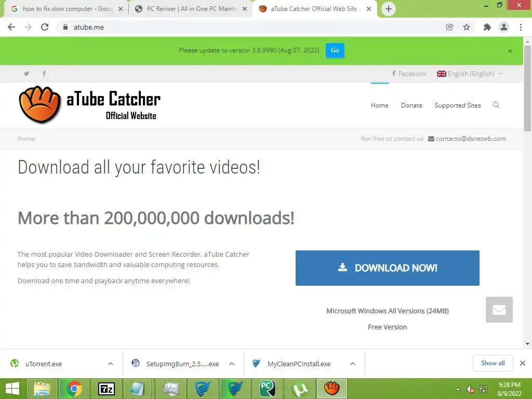Open the Donate menu item
532x399 pixels.
pos(411,105)
